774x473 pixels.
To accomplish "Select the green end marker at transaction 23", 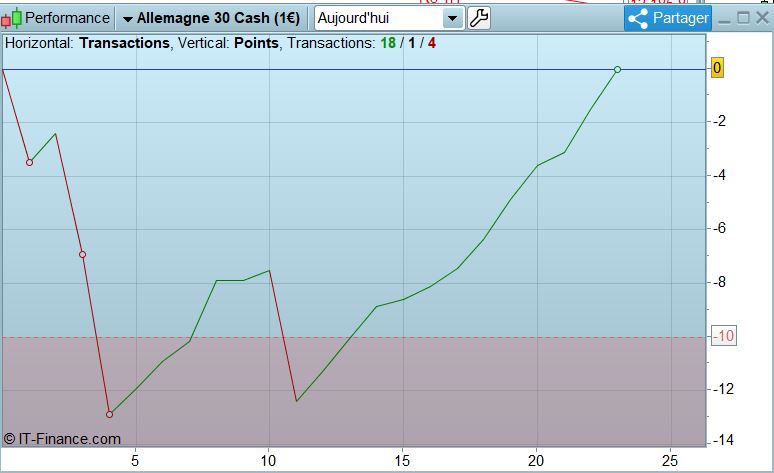I will pos(617,70).
